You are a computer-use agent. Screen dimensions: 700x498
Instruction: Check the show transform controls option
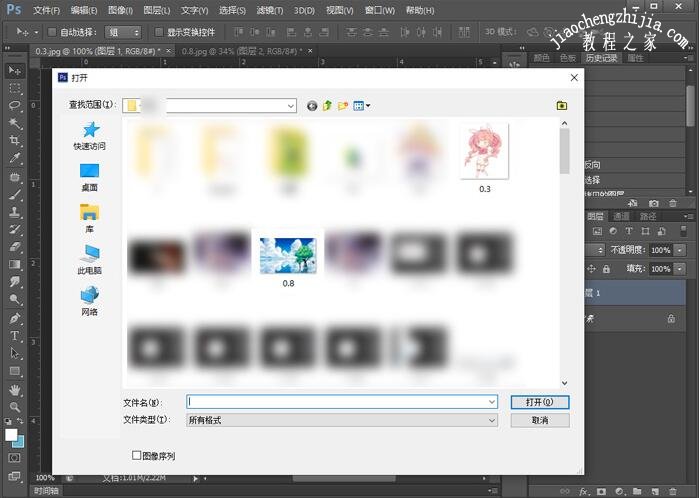pyautogui.click(x=159, y=32)
